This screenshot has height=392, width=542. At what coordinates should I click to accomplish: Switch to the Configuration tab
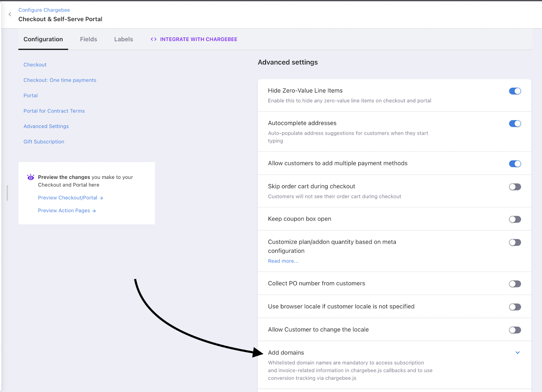pos(43,39)
